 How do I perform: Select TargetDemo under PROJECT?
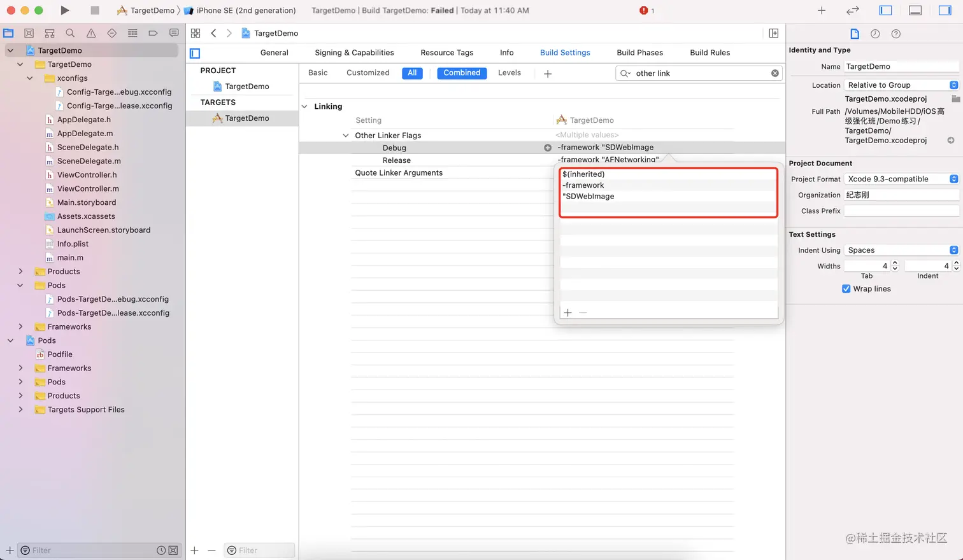(242, 87)
